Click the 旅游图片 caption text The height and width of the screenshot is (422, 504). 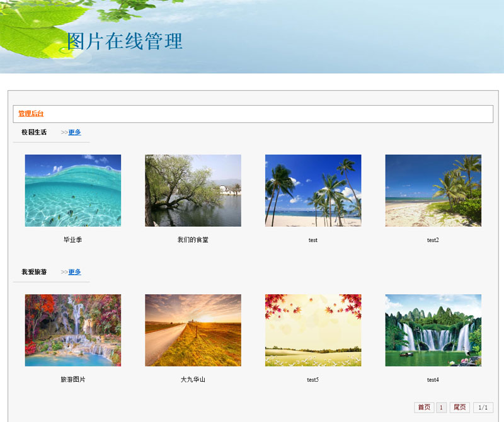[73, 380]
